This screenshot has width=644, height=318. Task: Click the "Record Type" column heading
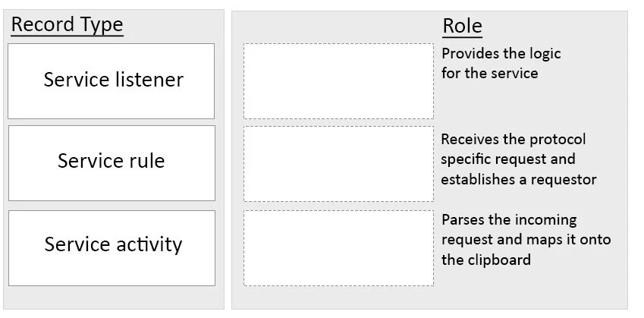click(x=67, y=24)
